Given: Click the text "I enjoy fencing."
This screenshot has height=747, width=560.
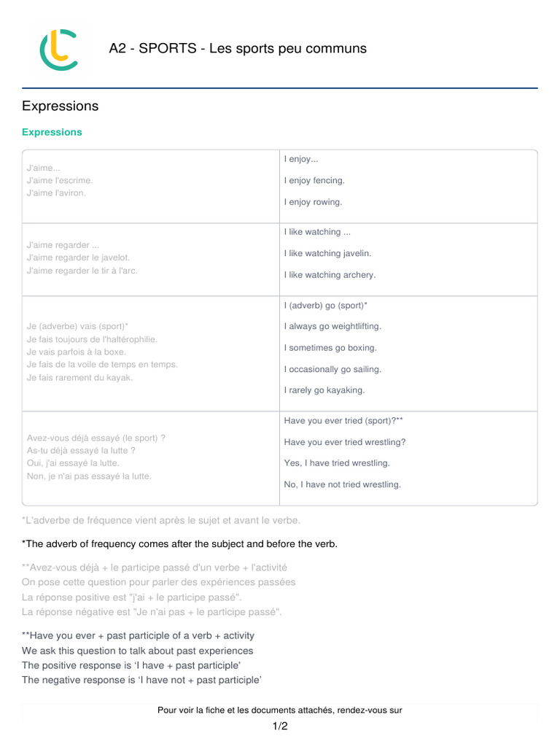Looking at the screenshot, I should coord(314,180).
